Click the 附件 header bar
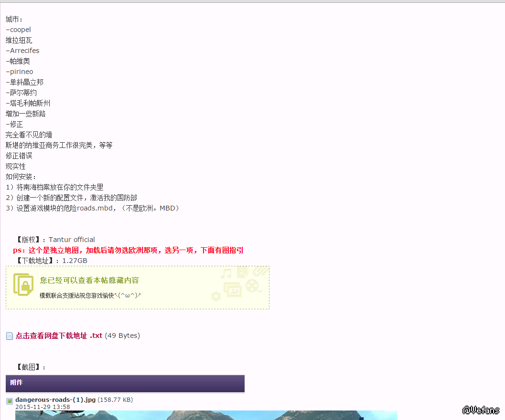 click(x=125, y=383)
